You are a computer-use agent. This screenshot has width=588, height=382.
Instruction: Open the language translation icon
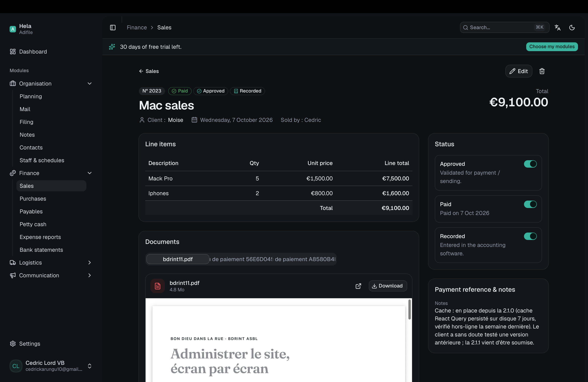(x=557, y=27)
